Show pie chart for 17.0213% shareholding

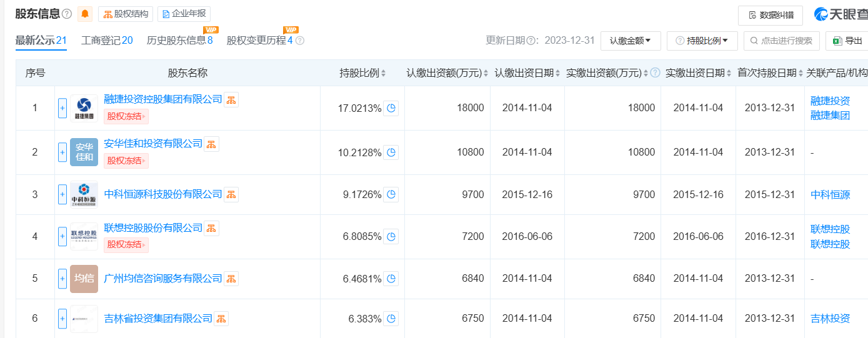click(x=391, y=108)
